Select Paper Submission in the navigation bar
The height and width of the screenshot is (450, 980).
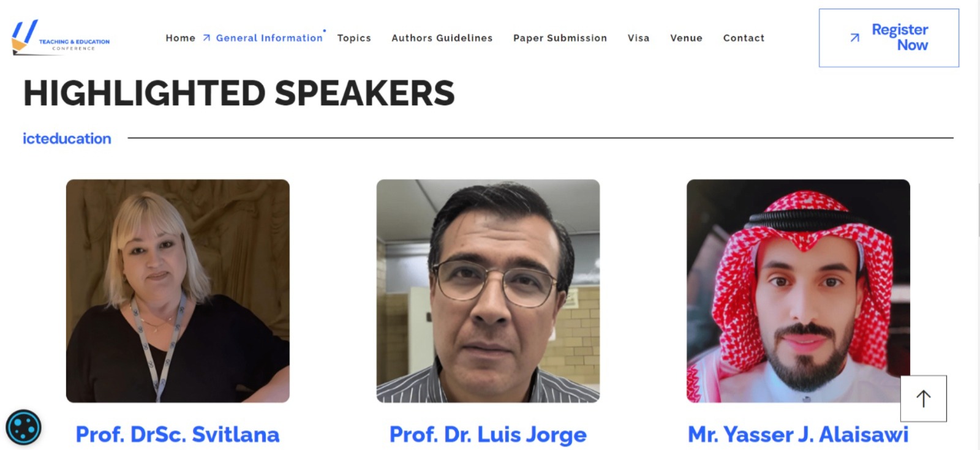tap(560, 38)
